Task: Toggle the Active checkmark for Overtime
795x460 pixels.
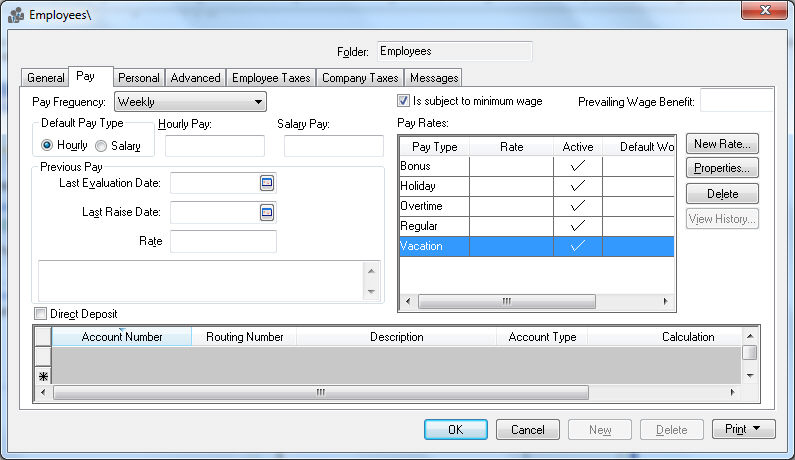Action: (x=577, y=206)
